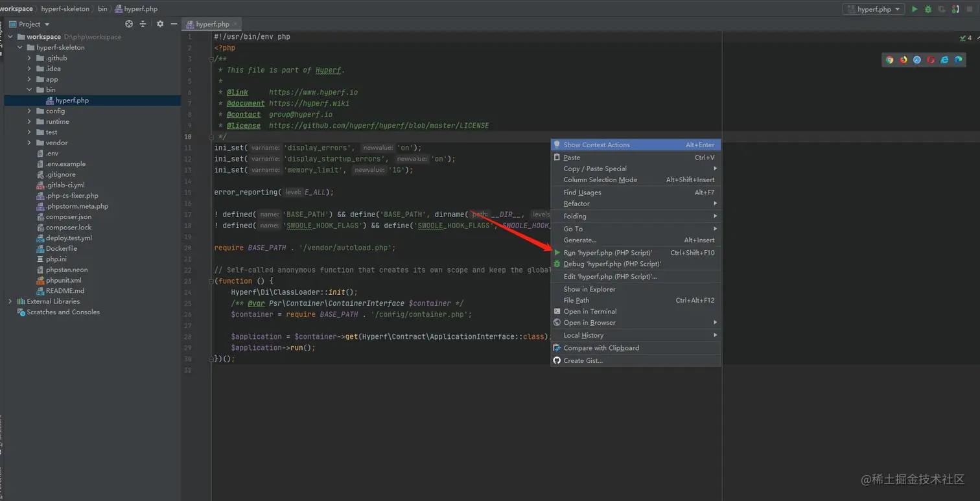Viewport: 980px width, 501px height.
Task: Expand the config folder
Action: point(30,111)
